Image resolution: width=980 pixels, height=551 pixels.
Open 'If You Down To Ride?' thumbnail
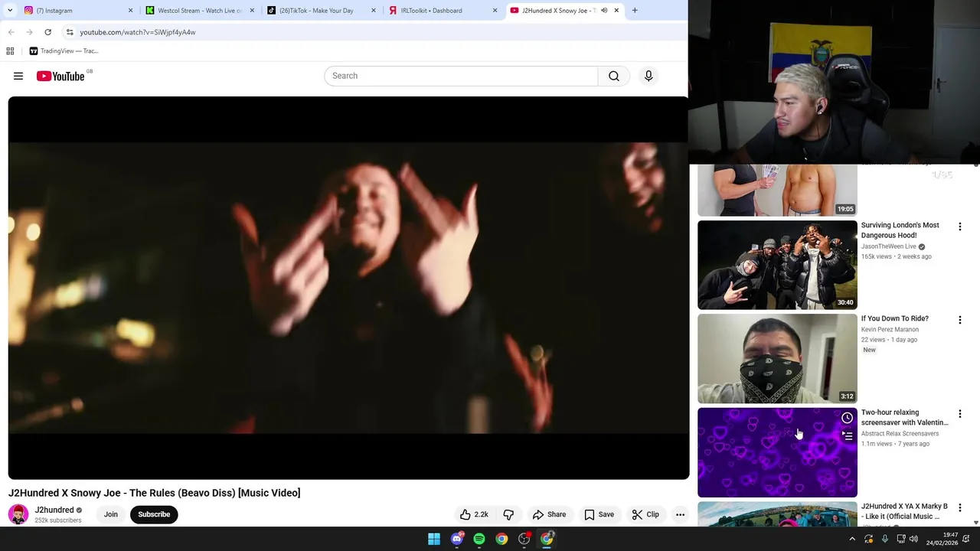point(777,358)
